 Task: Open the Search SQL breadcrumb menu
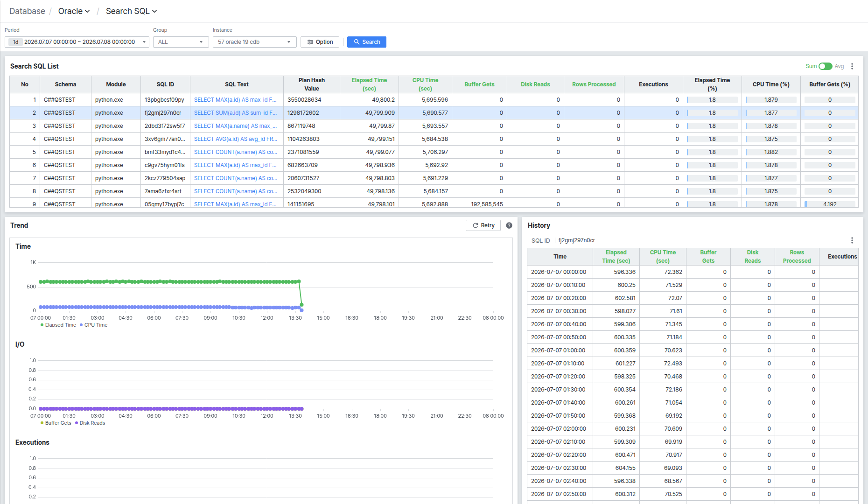[131, 11]
